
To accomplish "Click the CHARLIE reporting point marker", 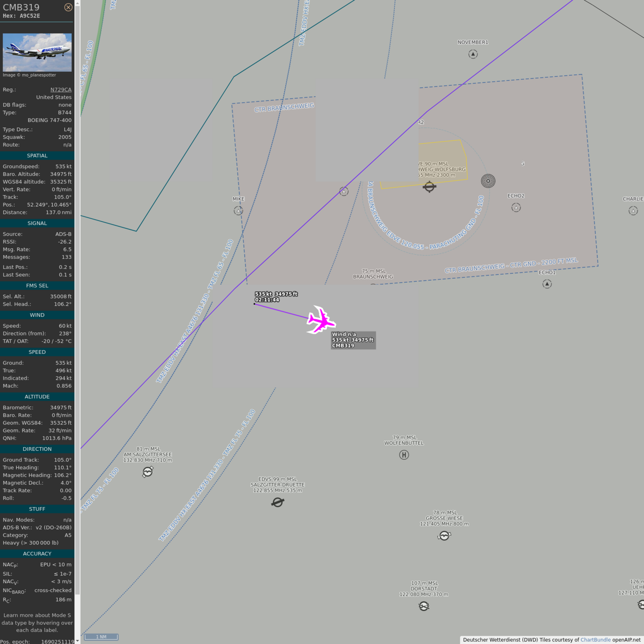I will click(x=633, y=211).
